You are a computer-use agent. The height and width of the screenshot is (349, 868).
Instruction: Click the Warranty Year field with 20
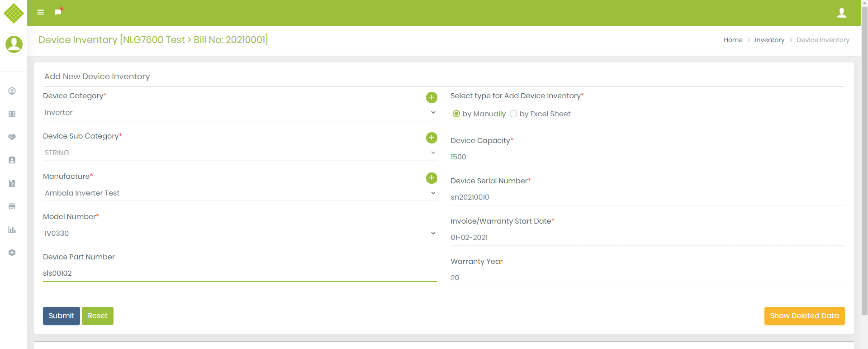(x=648, y=277)
